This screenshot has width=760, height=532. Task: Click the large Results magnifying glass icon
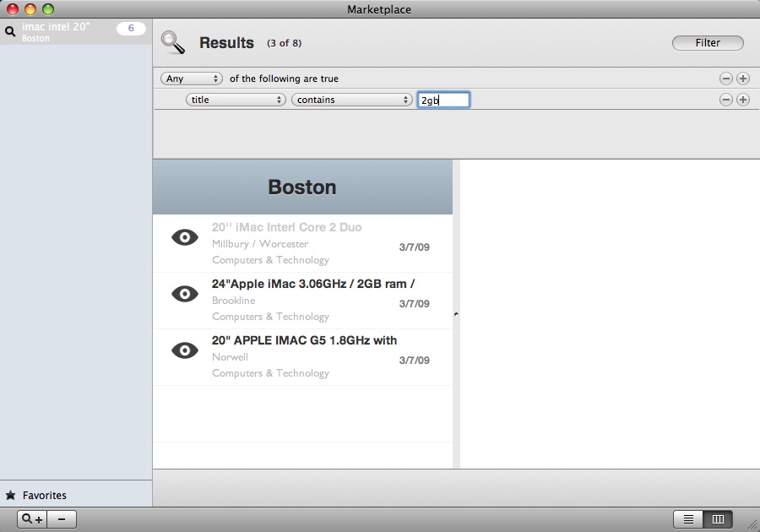tap(173, 42)
